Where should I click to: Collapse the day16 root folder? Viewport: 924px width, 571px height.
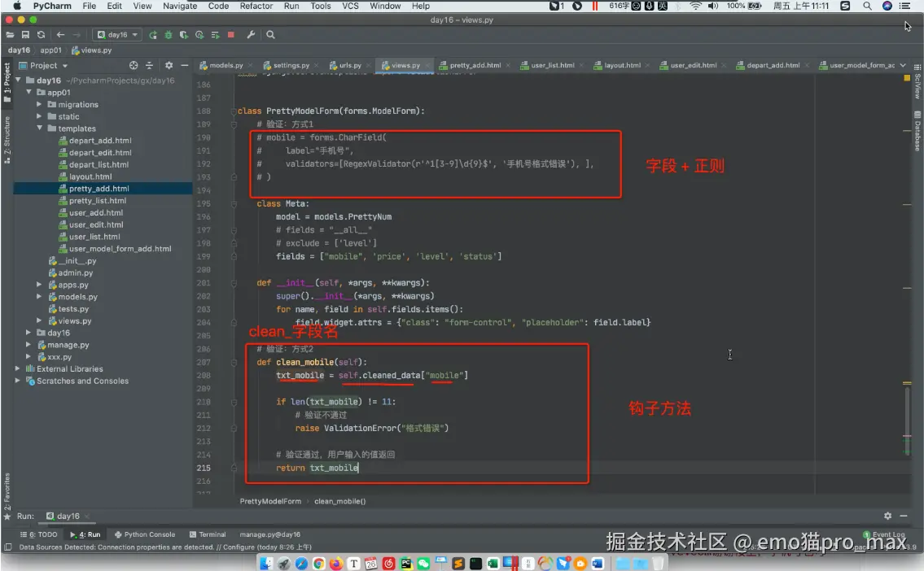click(18, 80)
